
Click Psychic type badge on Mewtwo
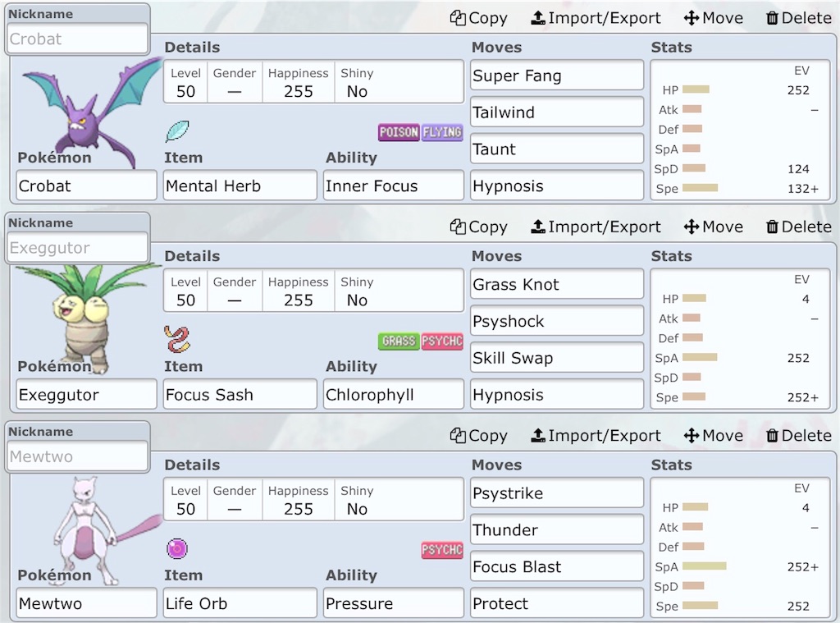pyautogui.click(x=441, y=550)
